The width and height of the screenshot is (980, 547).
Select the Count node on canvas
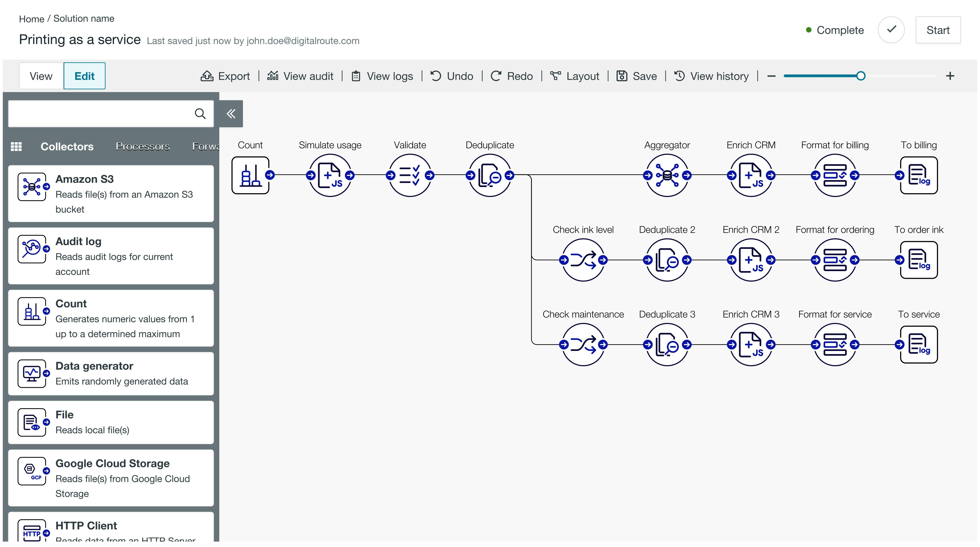pyautogui.click(x=250, y=175)
